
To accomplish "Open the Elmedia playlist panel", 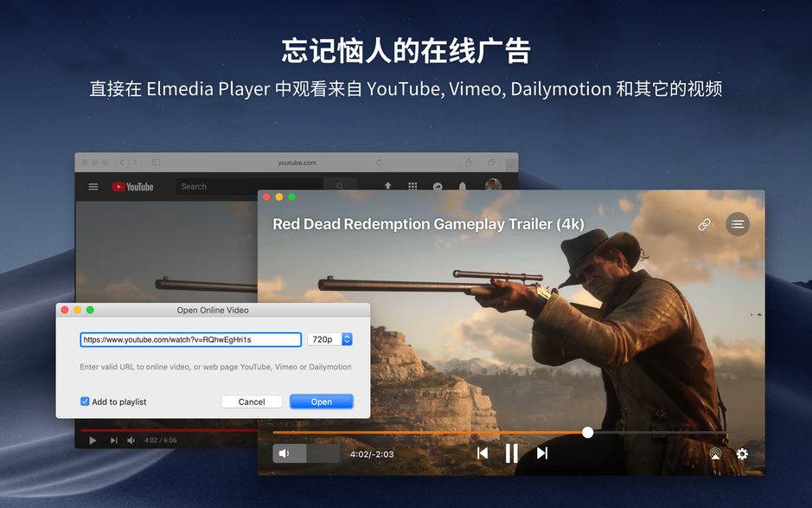I will pos(738,224).
